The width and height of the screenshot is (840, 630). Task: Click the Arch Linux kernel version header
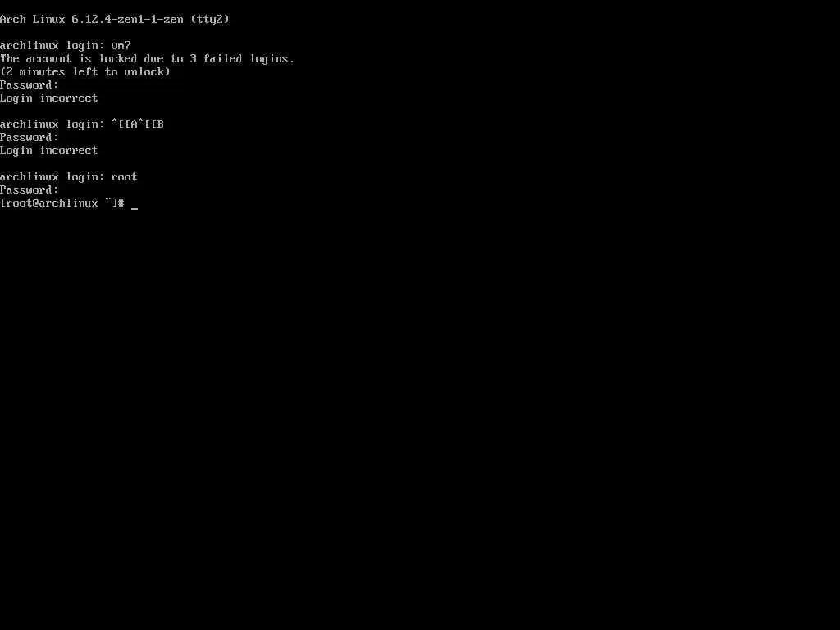115,20
